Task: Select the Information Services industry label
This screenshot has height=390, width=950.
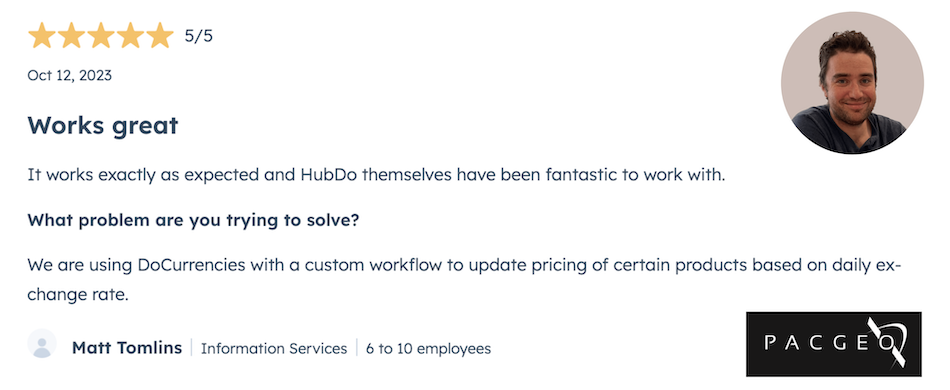Action: (x=274, y=348)
